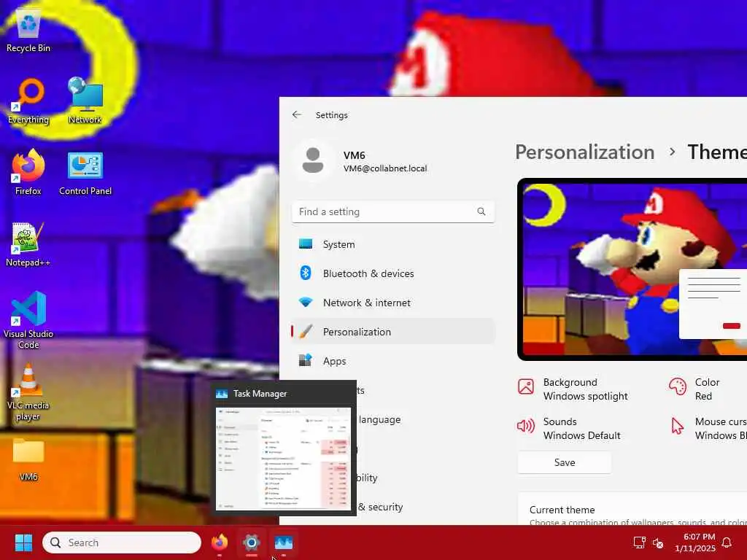The image size is (747, 560).
Task: Open the Mouse cursor theme option
Action: [708, 429]
